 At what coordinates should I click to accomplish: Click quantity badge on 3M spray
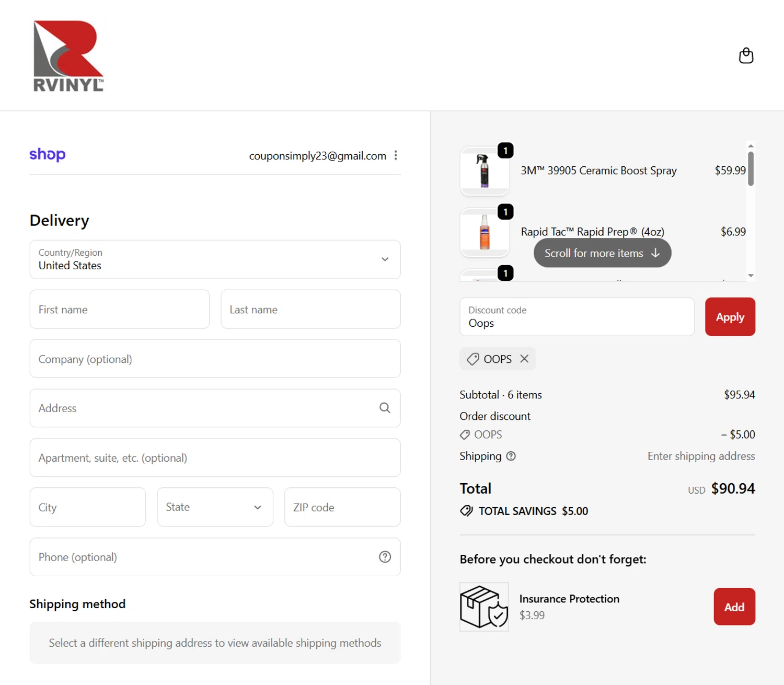505,151
